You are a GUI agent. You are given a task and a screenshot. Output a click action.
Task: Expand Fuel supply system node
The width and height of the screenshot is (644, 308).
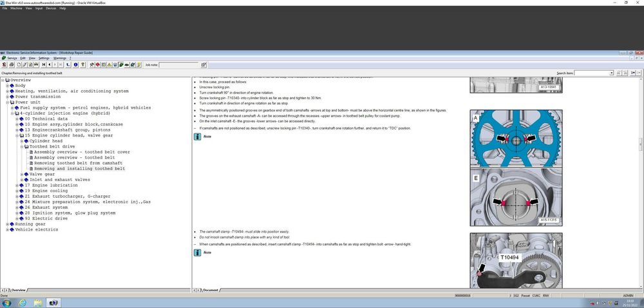(x=12, y=108)
